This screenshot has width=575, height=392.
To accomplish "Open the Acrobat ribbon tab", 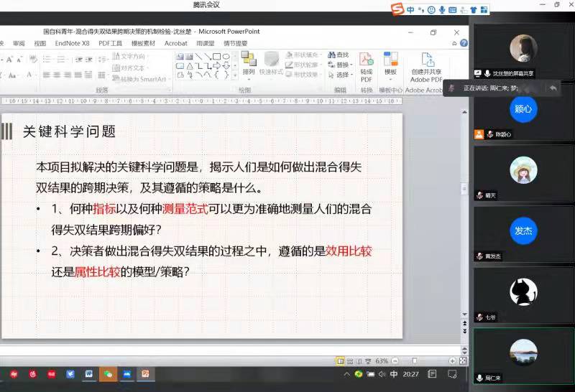I will tap(175, 43).
